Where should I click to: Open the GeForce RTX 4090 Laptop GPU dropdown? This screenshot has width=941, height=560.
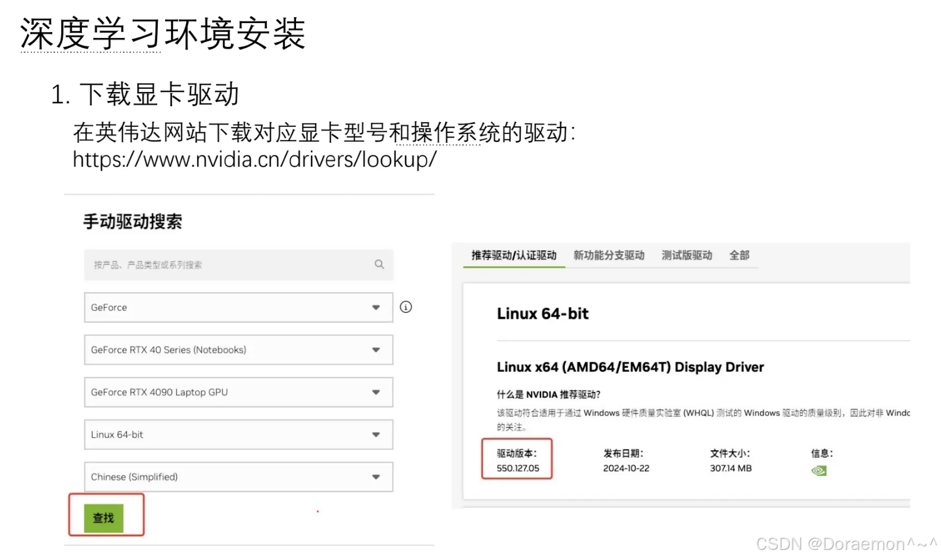pyautogui.click(x=239, y=392)
